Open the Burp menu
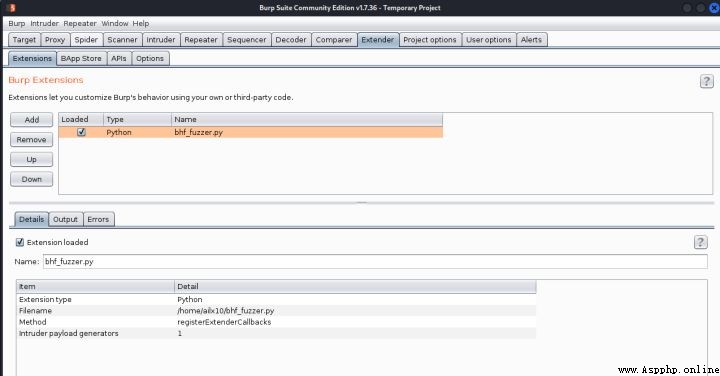The image size is (720, 376). pos(17,23)
